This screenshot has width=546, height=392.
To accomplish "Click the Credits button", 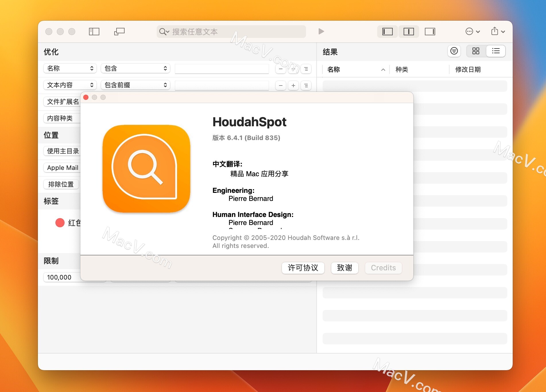I will point(384,268).
